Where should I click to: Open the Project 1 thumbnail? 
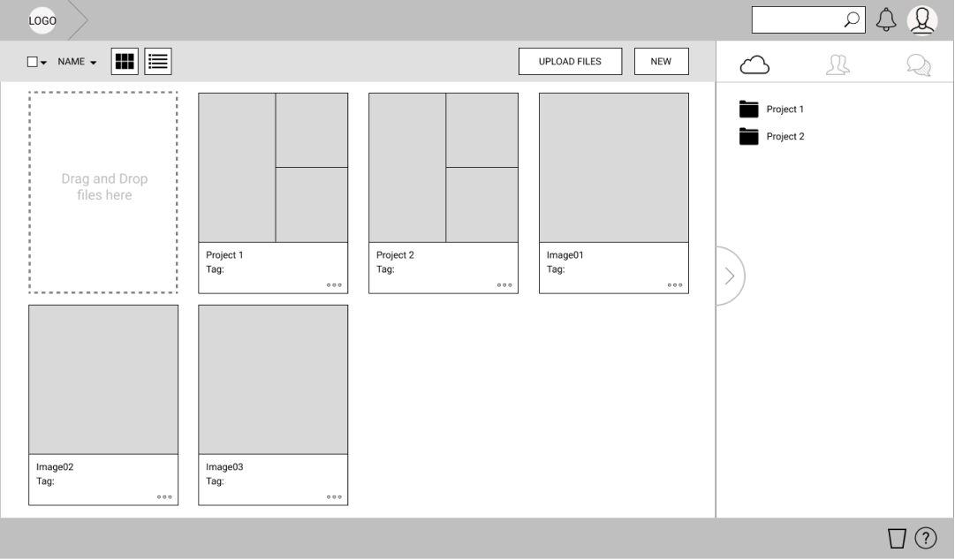273,168
